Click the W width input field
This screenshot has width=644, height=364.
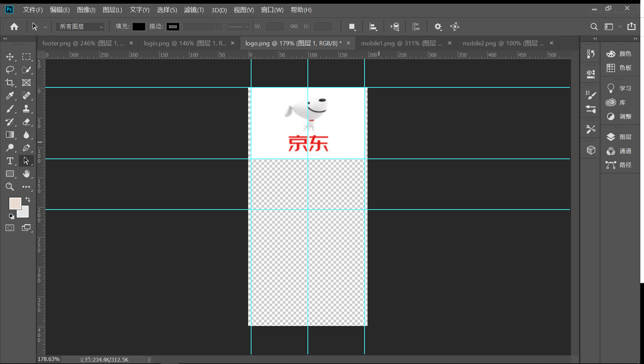coord(275,27)
